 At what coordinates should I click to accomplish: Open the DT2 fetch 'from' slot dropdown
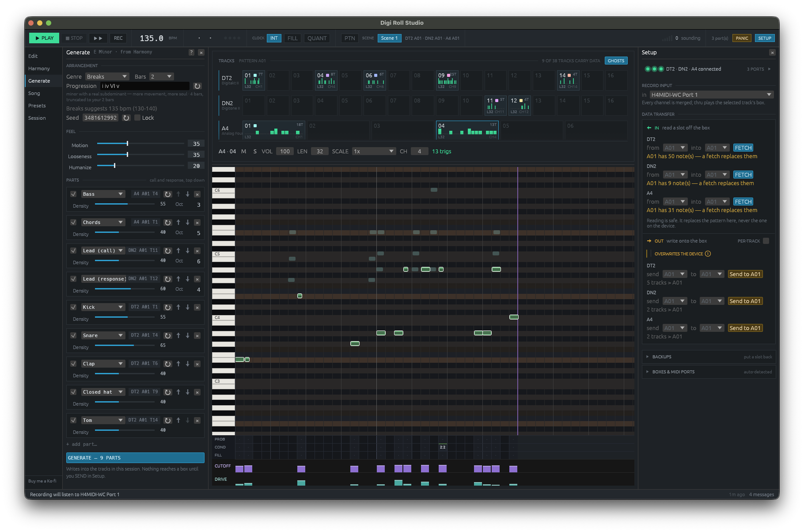(x=675, y=148)
